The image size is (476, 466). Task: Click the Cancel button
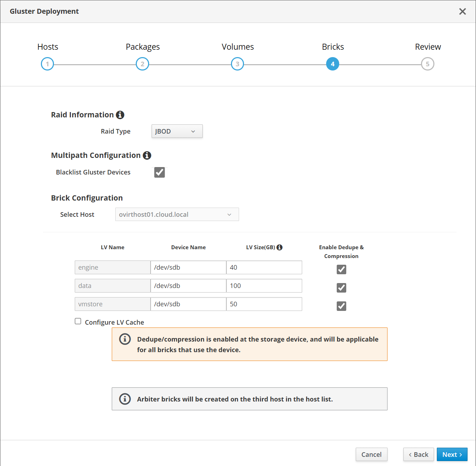click(371, 455)
